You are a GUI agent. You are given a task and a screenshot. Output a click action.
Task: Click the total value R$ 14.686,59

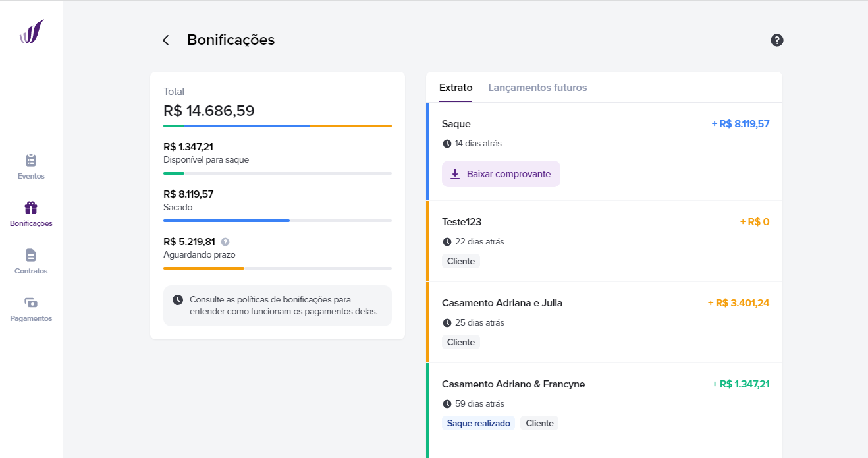point(209,111)
